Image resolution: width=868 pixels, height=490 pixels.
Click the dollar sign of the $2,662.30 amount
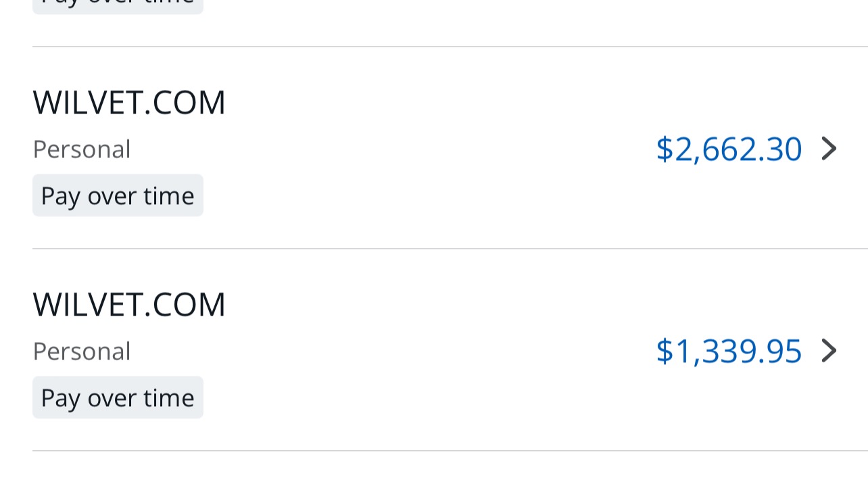click(x=665, y=149)
